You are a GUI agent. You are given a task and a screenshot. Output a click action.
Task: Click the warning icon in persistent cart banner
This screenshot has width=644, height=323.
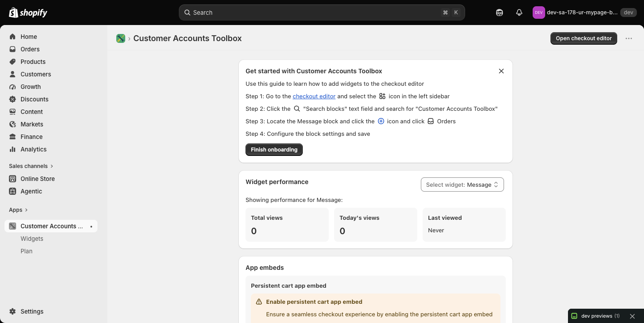coord(259,302)
